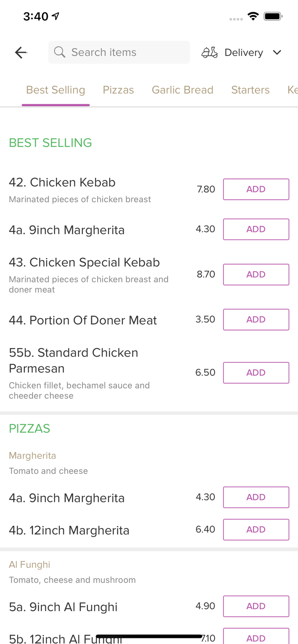Expand the delivery method selector
The width and height of the screenshot is (298, 644).
(x=243, y=52)
